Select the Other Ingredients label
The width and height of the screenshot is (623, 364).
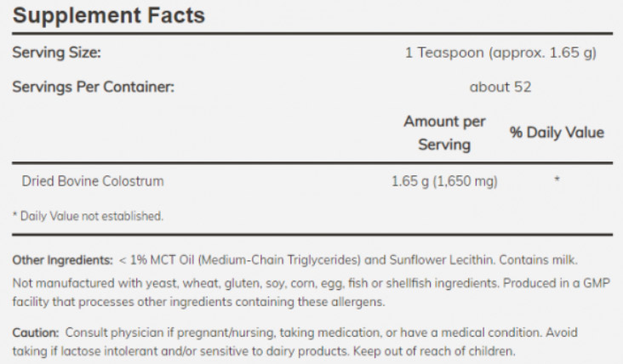click(62, 259)
